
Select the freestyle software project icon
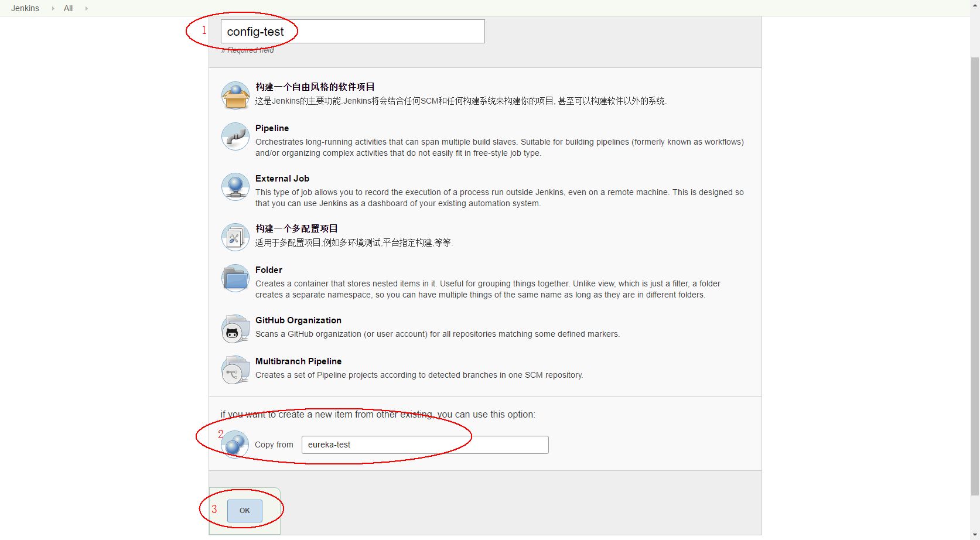pos(235,95)
